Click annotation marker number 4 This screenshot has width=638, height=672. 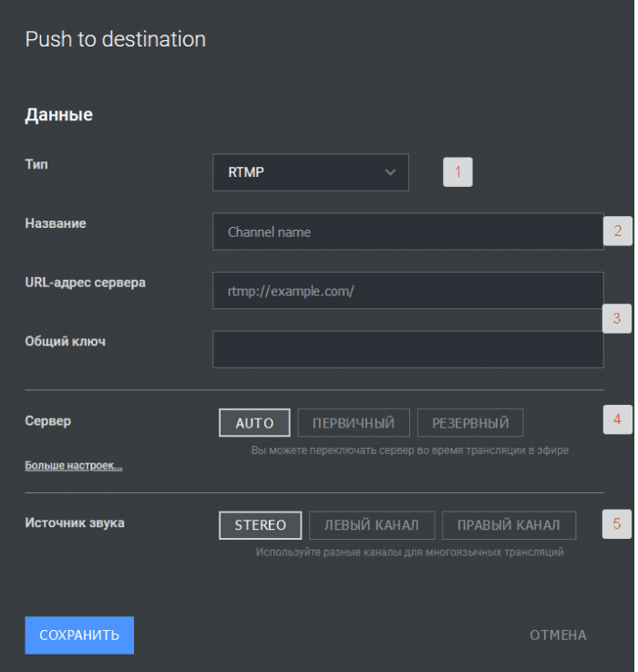617,419
